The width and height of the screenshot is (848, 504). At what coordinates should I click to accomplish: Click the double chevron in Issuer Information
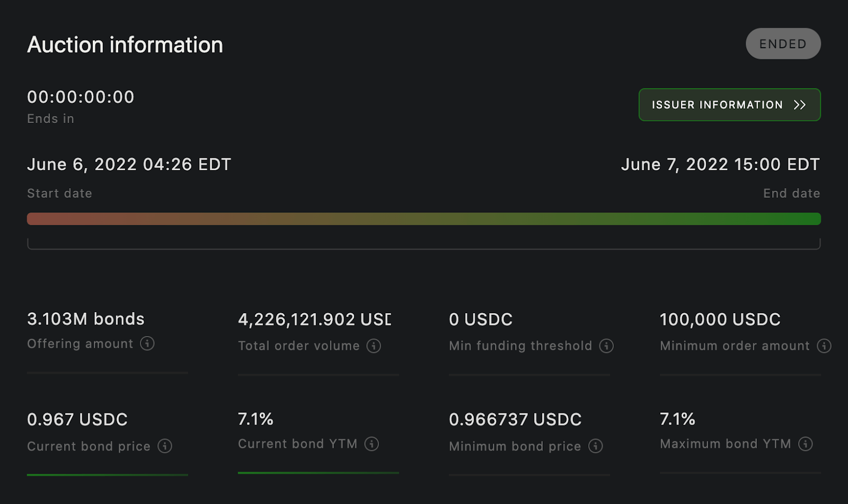(800, 105)
